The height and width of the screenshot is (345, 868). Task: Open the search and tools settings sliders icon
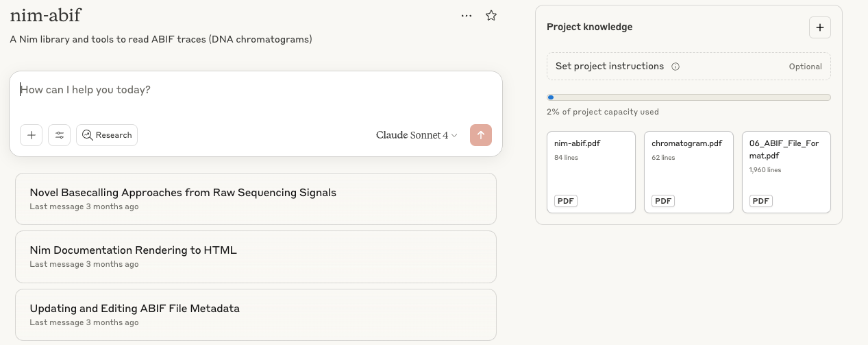59,135
